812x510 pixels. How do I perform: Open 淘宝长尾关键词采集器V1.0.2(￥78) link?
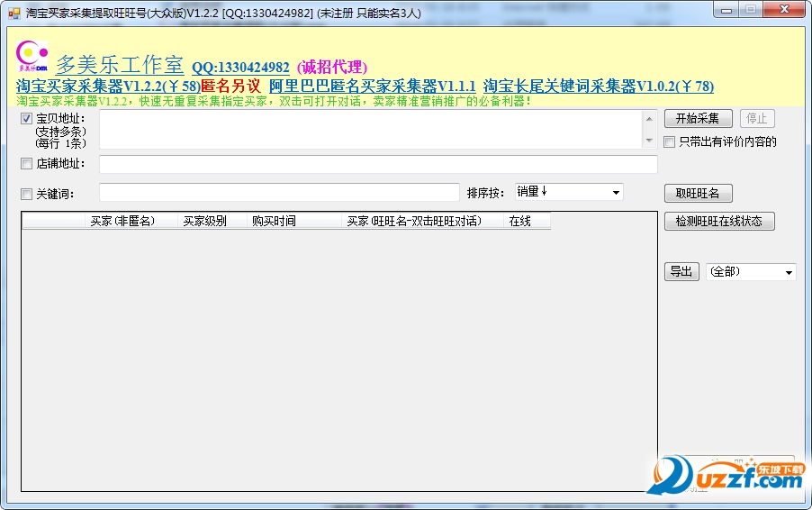click(599, 86)
